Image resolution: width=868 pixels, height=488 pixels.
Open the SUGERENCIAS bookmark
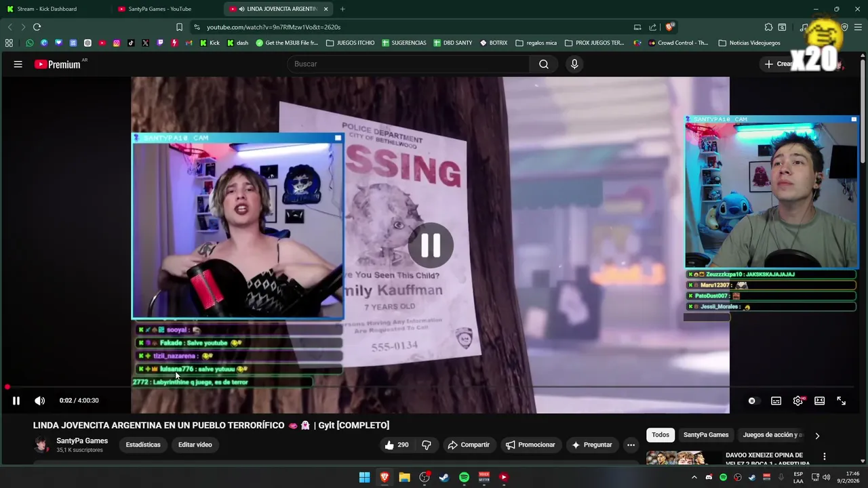404,43
